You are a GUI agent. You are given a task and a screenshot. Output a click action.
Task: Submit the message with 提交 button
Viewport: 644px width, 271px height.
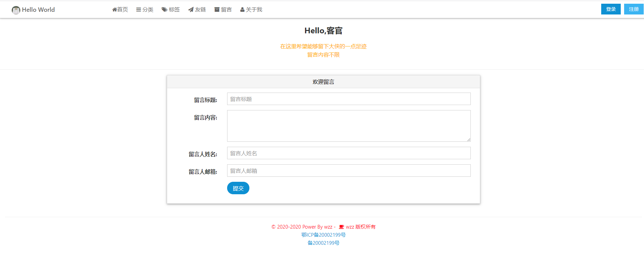pos(238,188)
